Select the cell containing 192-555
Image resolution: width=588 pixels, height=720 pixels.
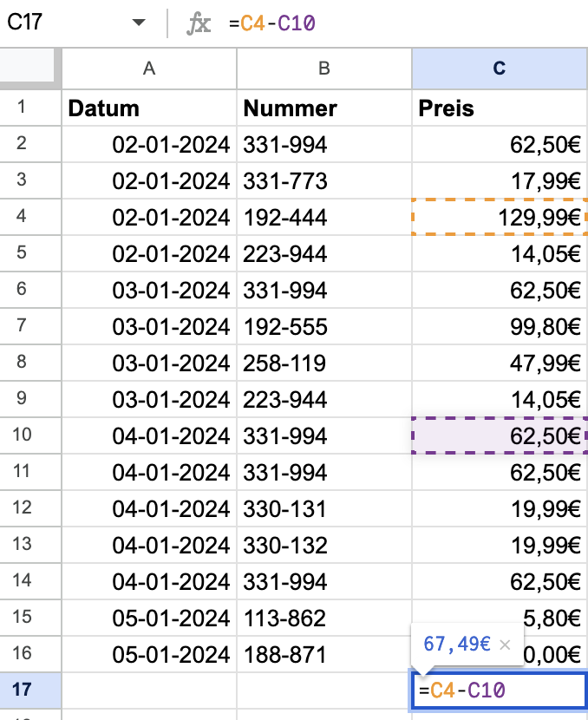pyautogui.click(x=324, y=326)
